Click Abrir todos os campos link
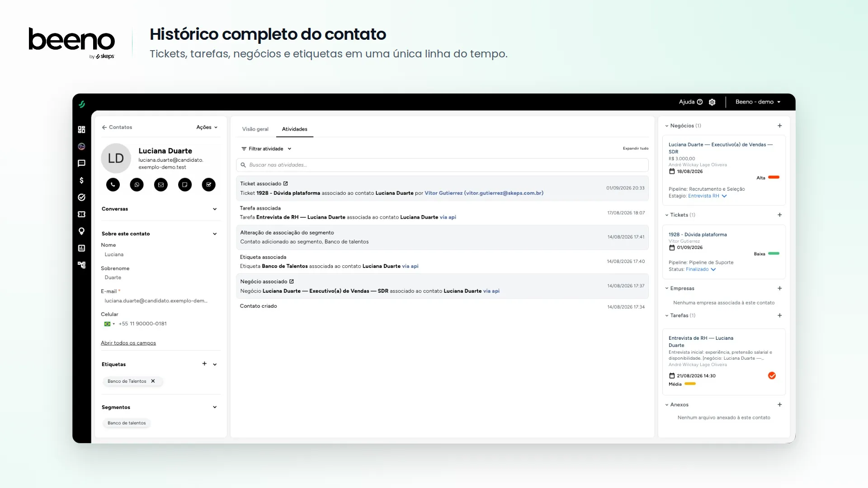 tap(128, 343)
